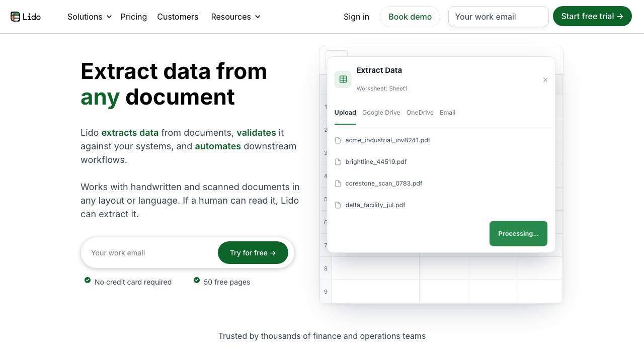
Task: Select the file name corestone_scan_0783.pdf
Action: point(384,184)
